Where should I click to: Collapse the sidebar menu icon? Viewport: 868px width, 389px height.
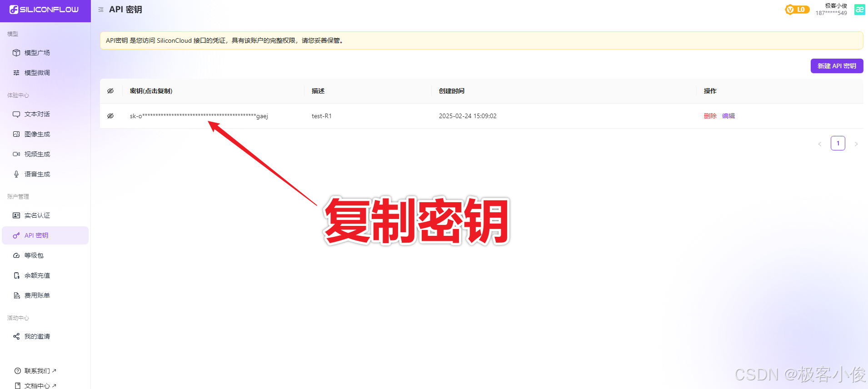click(101, 10)
